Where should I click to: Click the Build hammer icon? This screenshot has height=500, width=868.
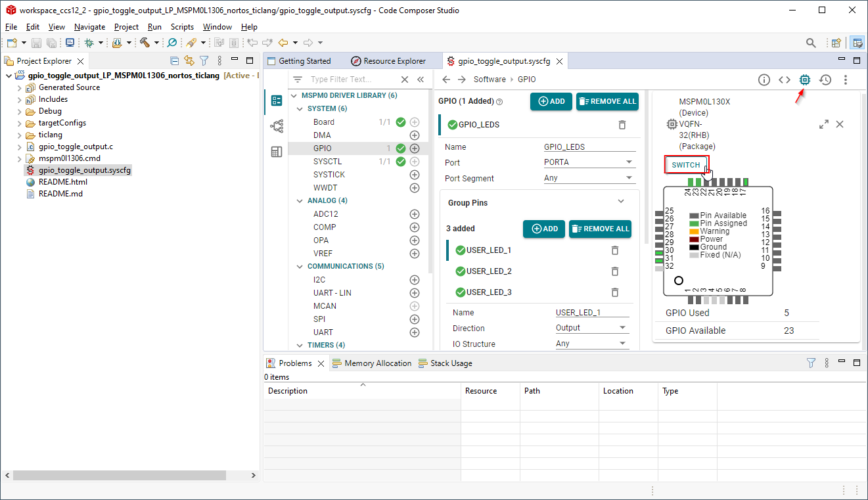click(144, 43)
